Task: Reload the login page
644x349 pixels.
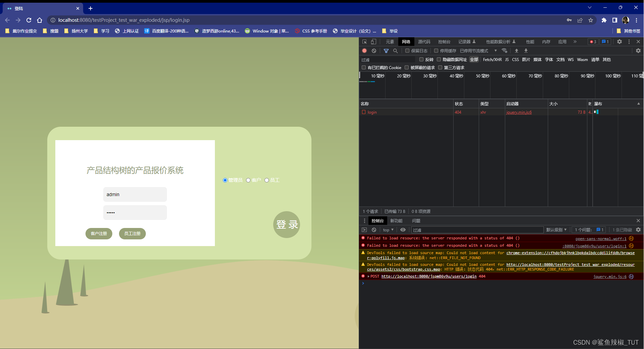Action: click(29, 20)
